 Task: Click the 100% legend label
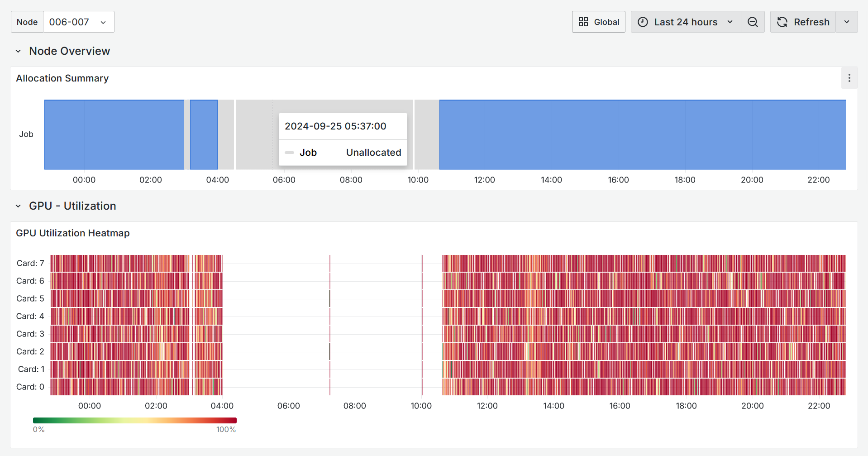pyautogui.click(x=226, y=429)
